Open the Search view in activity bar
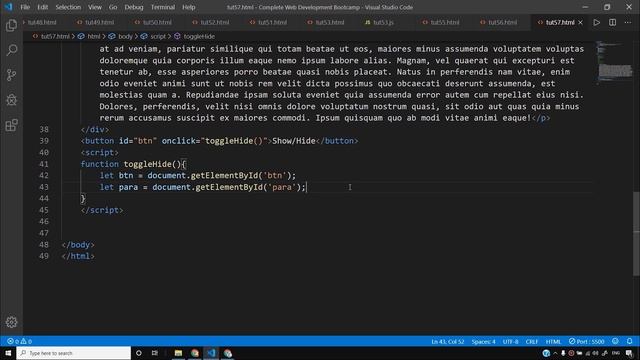640x360 pixels. tap(11, 50)
